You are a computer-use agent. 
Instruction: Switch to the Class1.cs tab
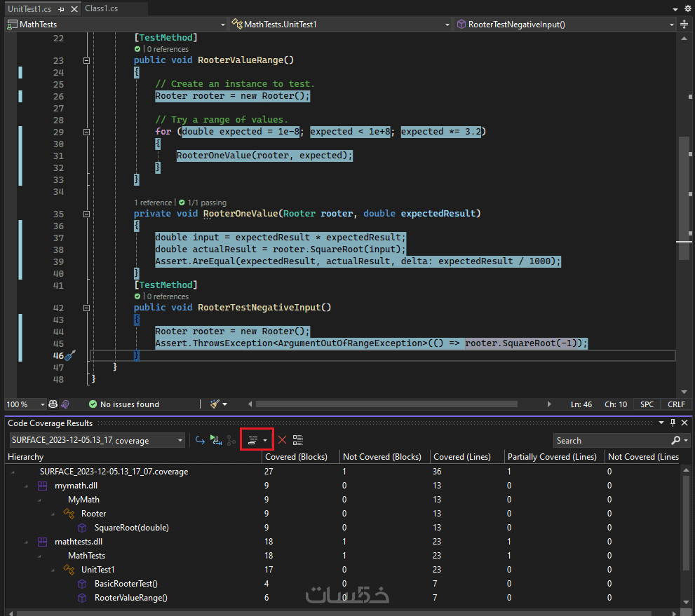click(101, 8)
